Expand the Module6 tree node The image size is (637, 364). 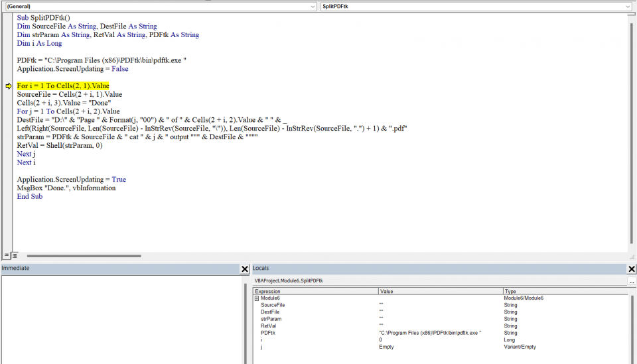[x=256, y=298]
